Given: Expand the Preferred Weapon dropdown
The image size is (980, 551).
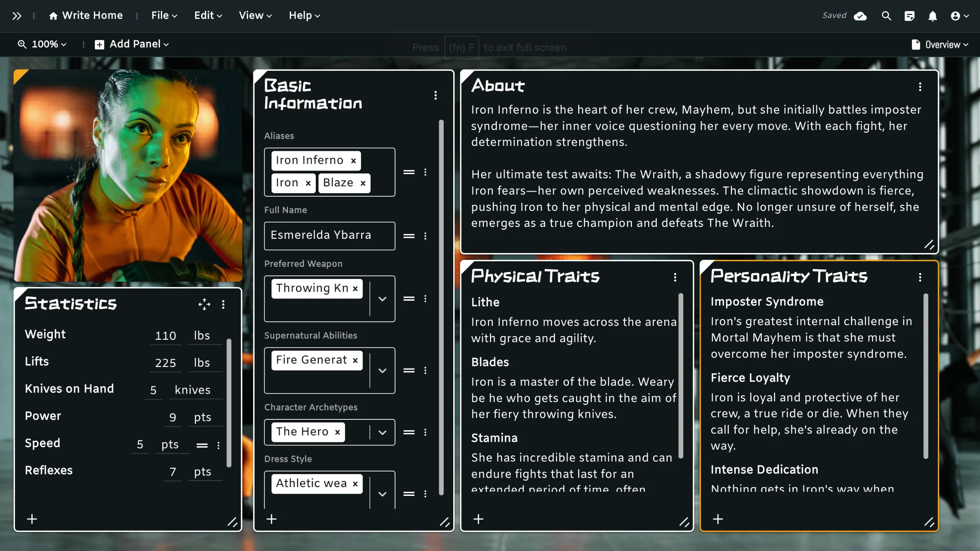Looking at the screenshot, I should pos(382,299).
